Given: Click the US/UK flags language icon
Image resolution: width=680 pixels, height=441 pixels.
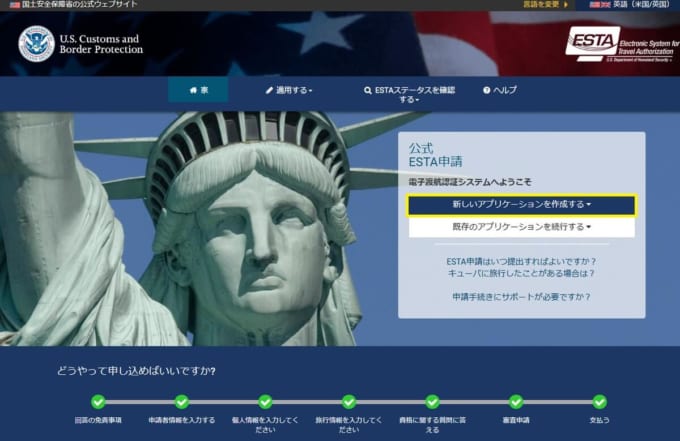Looking at the screenshot, I should tap(600, 4).
